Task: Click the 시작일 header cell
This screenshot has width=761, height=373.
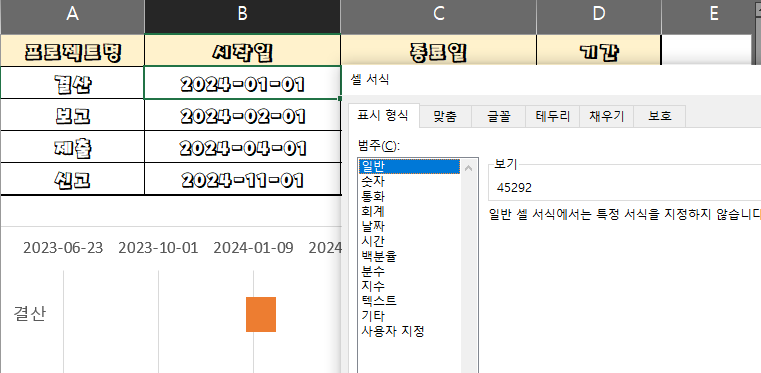Action: pyautogui.click(x=243, y=50)
